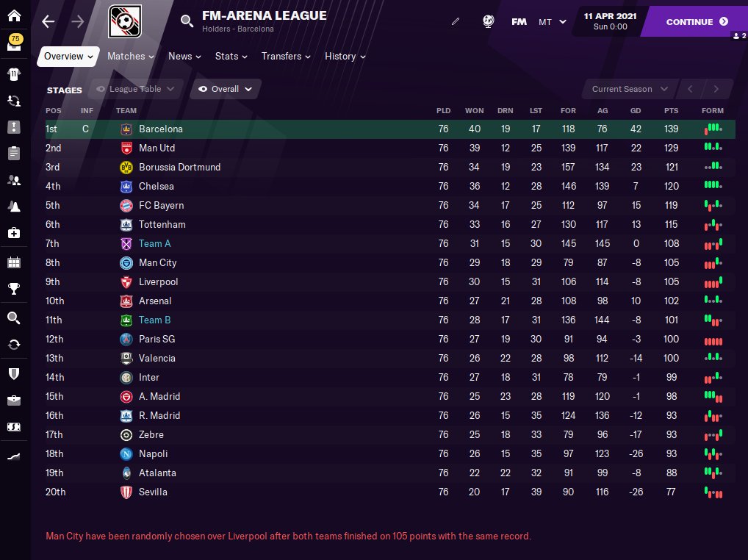748x560 pixels.
Task: Open the Medical Centre cross icon
Action: click(x=15, y=232)
